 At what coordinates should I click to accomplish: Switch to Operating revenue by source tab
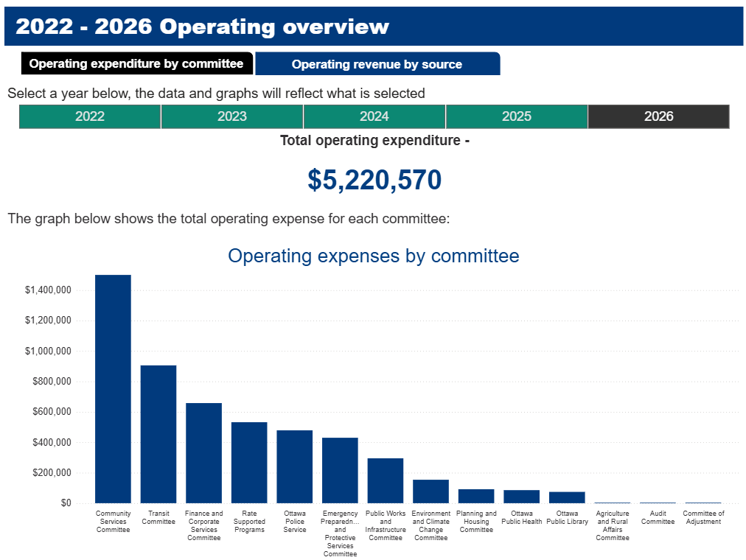377,64
